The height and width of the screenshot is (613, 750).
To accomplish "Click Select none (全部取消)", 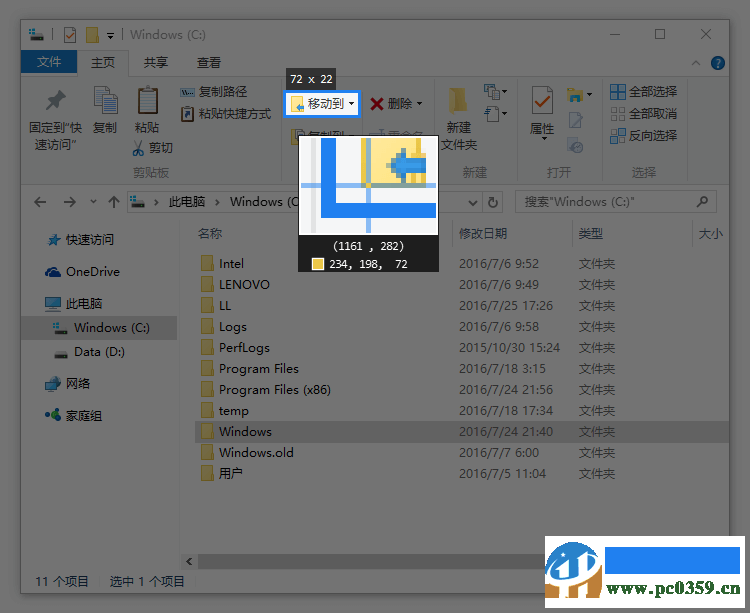I will [x=643, y=114].
